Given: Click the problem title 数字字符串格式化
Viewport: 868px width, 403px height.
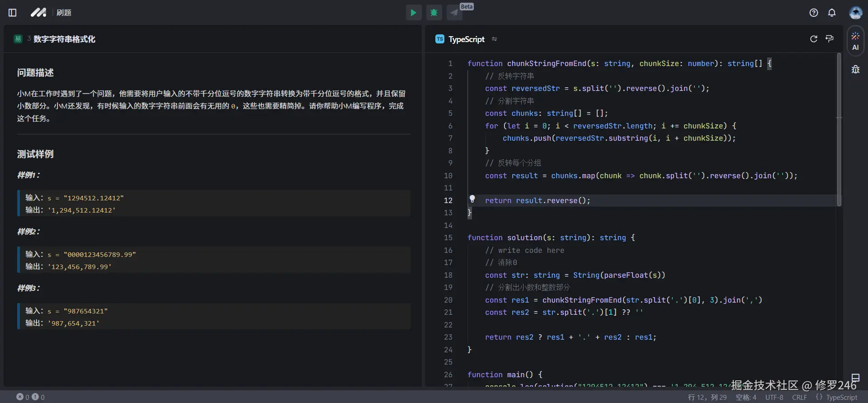Looking at the screenshot, I should [x=64, y=39].
